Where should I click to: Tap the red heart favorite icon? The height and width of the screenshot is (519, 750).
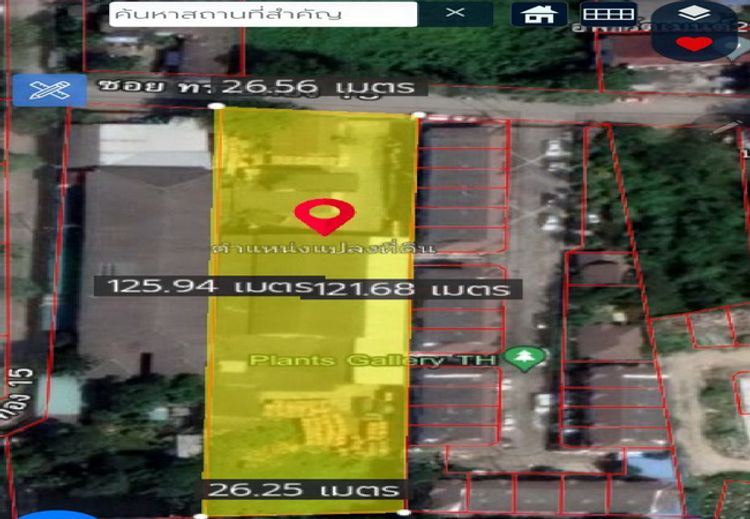[x=694, y=44]
